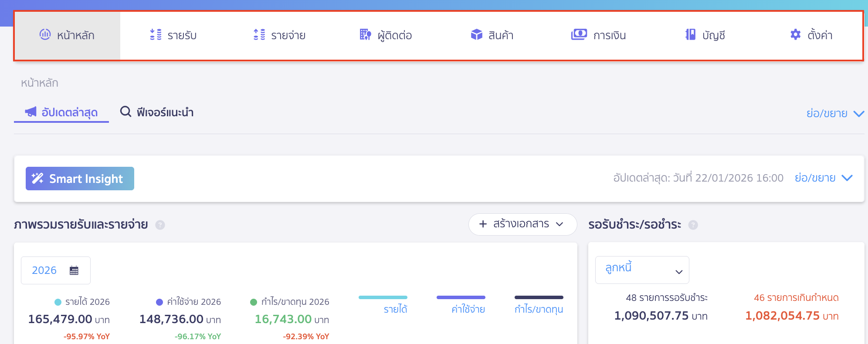Click the ผู้ติดต่อ contacts building icon
Screen dimensions: 868x344
(365, 34)
